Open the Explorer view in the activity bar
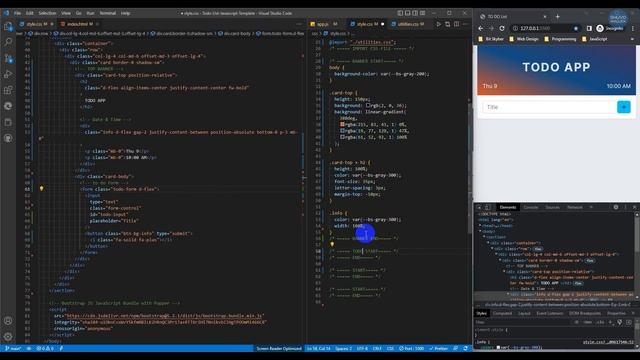640x360 pixels. [8, 27]
